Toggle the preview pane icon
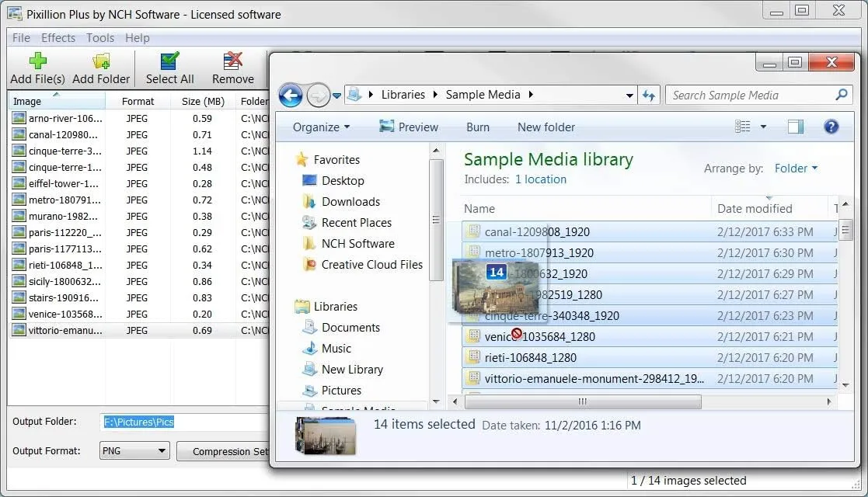 (x=796, y=127)
